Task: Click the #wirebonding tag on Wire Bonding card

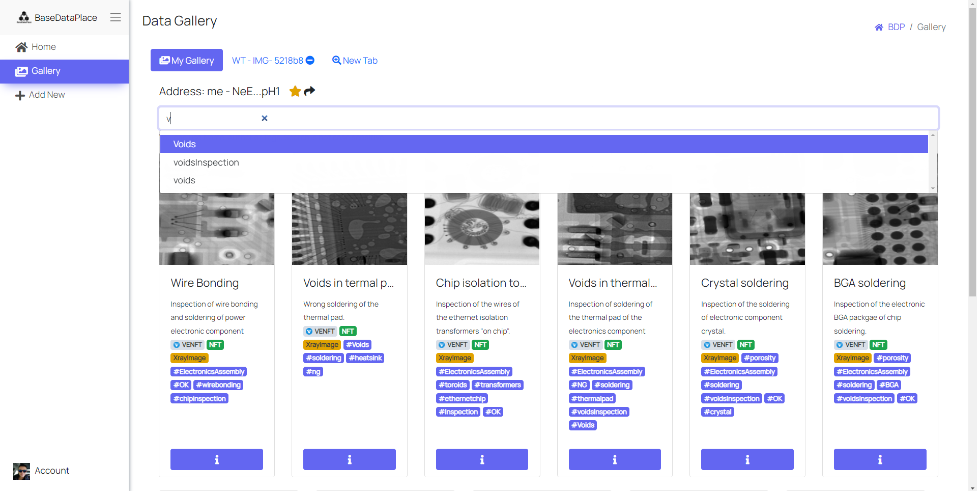Action: tap(218, 385)
